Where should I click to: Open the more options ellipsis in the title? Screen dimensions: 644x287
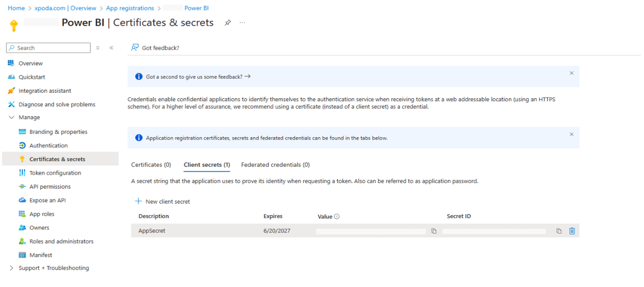pos(242,23)
